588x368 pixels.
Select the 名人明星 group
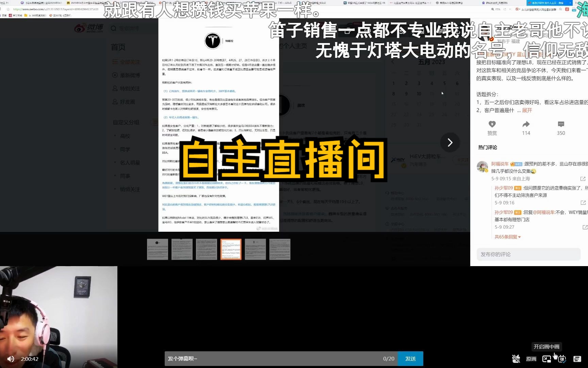pos(130,163)
